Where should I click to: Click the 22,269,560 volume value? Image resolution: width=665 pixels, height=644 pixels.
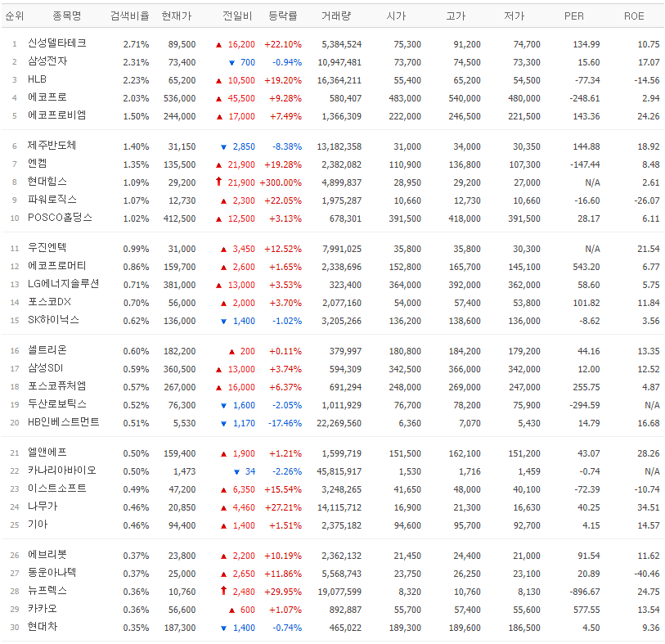[x=339, y=423]
